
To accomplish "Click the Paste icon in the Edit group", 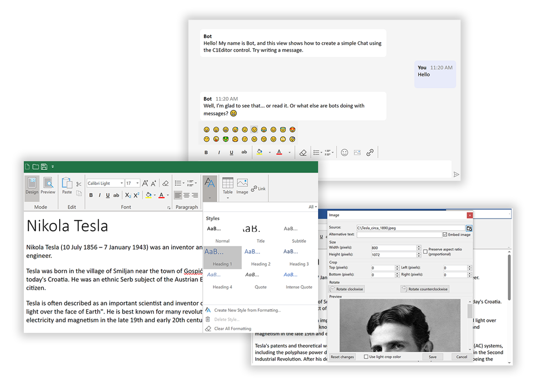I will 67,183.
